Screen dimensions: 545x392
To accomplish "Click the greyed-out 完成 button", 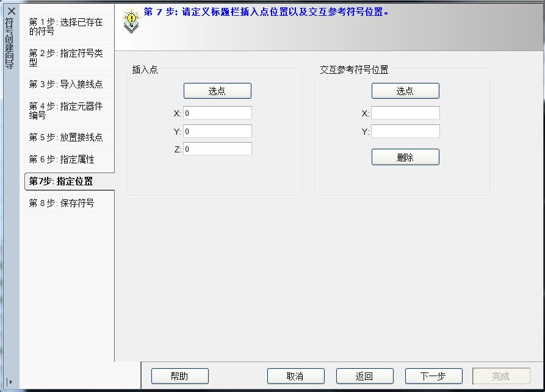I will coord(501,376).
